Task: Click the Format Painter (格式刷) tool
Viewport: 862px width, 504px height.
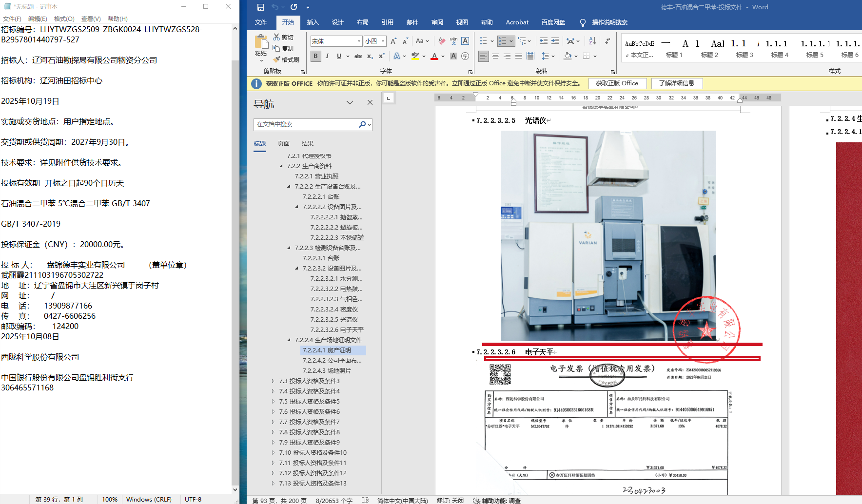Action: tap(286, 59)
